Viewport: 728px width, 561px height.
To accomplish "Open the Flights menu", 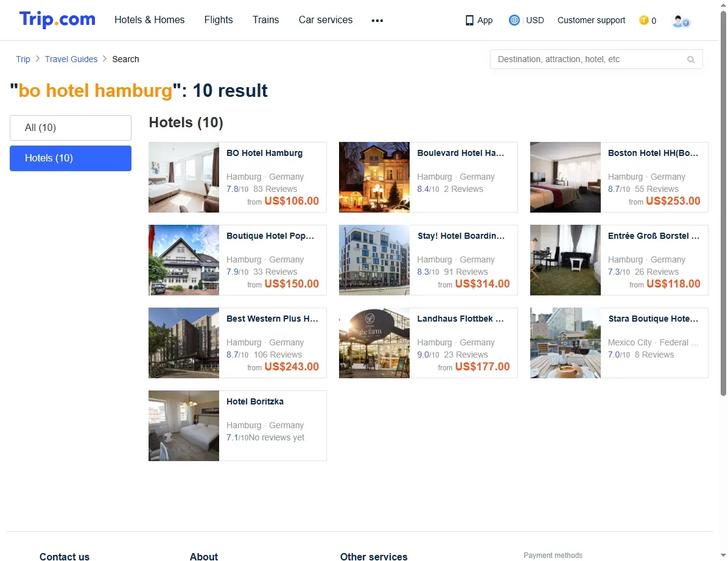I will [x=219, y=20].
